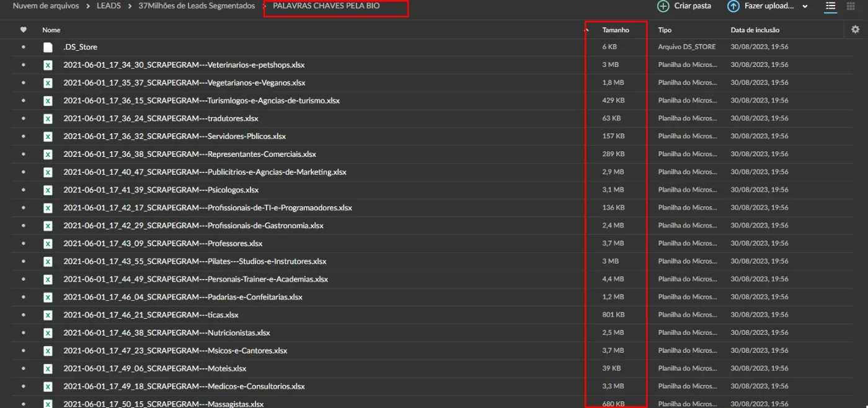Viewport: 868px width, 408px height.
Task: Toggle favorite dot for tradutores row
Action: tap(24, 118)
